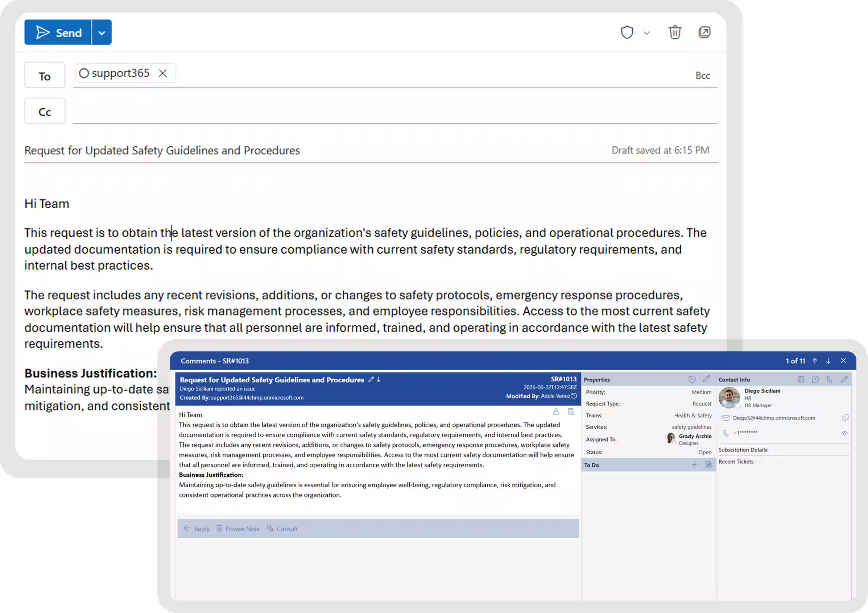This screenshot has width=868, height=613.
Task: Open the To recipients picker
Action: [x=45, y=76]
